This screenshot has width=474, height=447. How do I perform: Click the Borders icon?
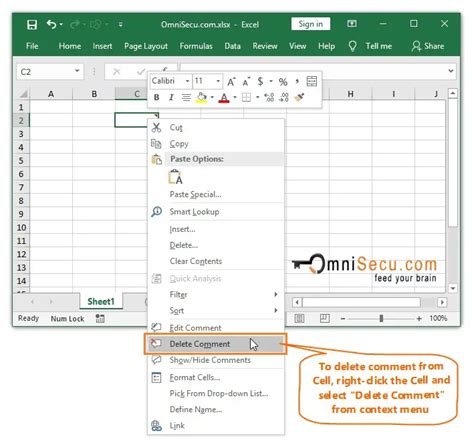pos(246,97)
